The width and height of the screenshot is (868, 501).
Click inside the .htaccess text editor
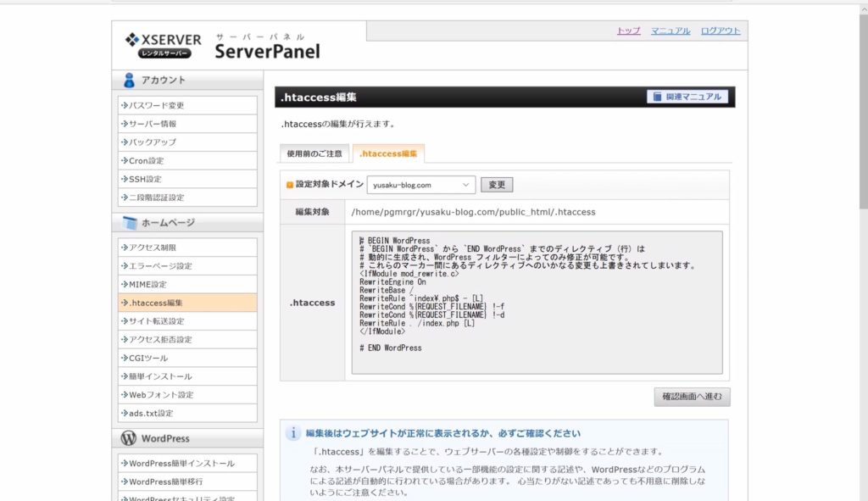click(x=537, y=303)
